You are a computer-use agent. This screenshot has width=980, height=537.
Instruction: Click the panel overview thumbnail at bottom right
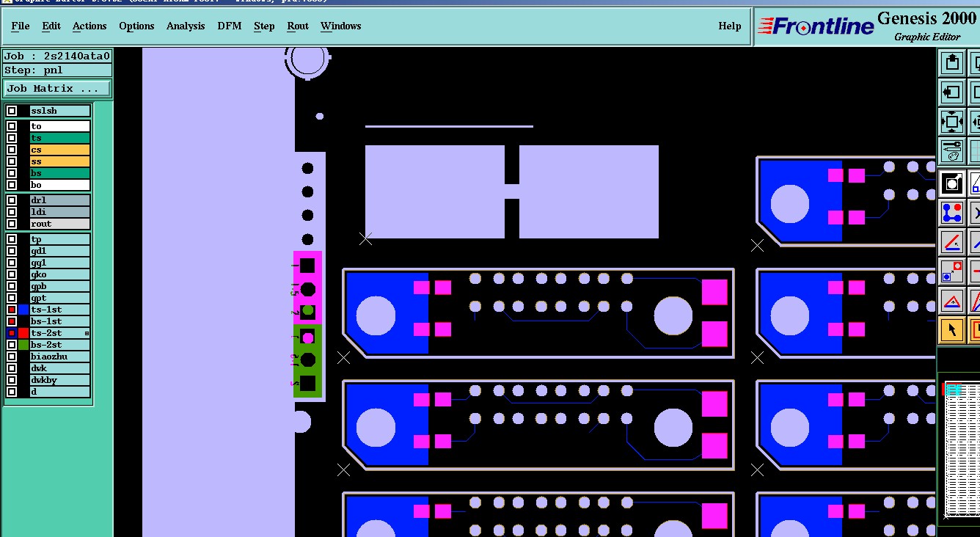959,449
